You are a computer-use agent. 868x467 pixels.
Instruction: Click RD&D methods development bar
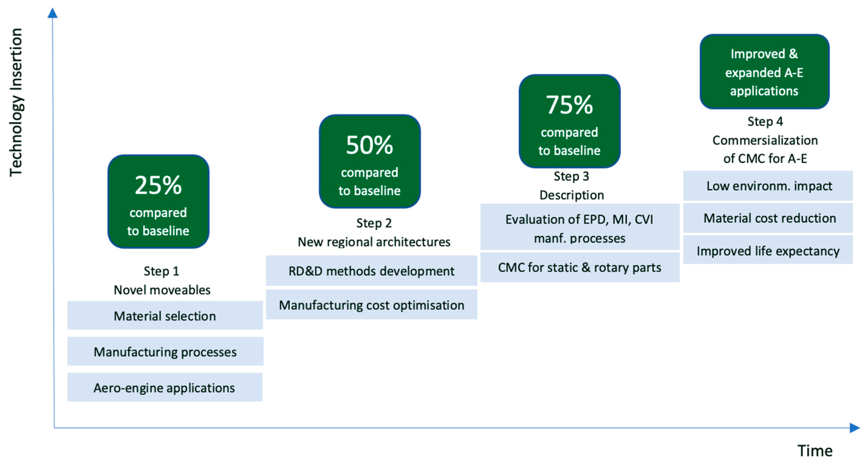(371, 271)
